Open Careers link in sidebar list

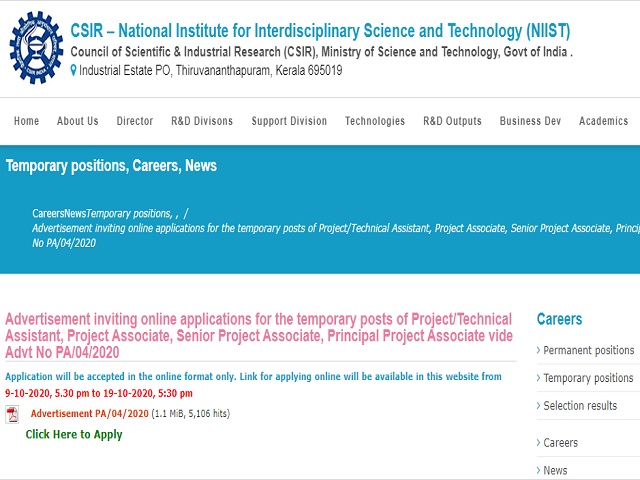point(560,442)
